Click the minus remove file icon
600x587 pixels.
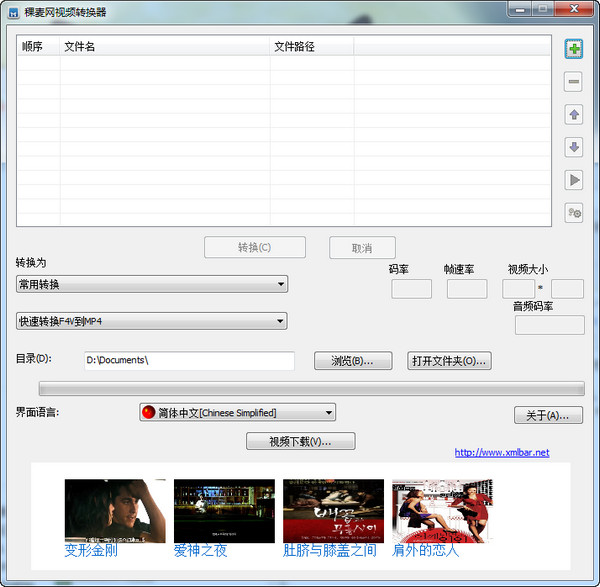click(x=573, y=82)
